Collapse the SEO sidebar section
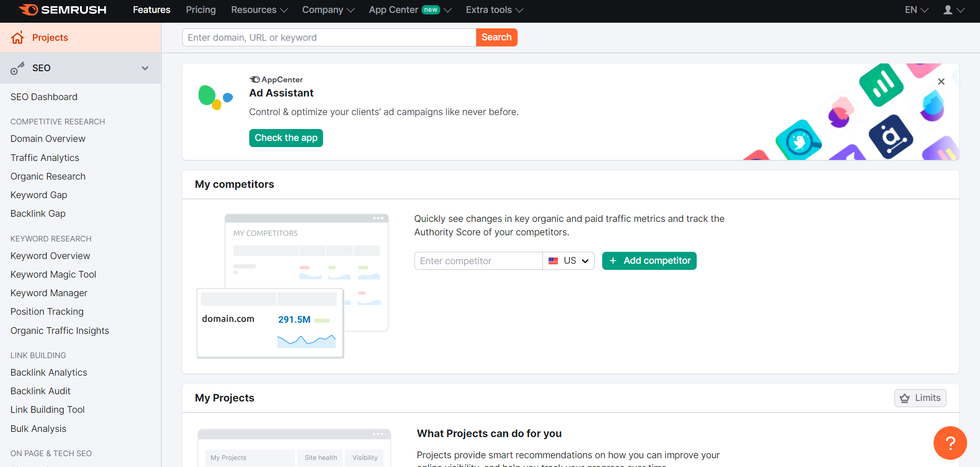 pyautogui.click(x=145, y=68)
